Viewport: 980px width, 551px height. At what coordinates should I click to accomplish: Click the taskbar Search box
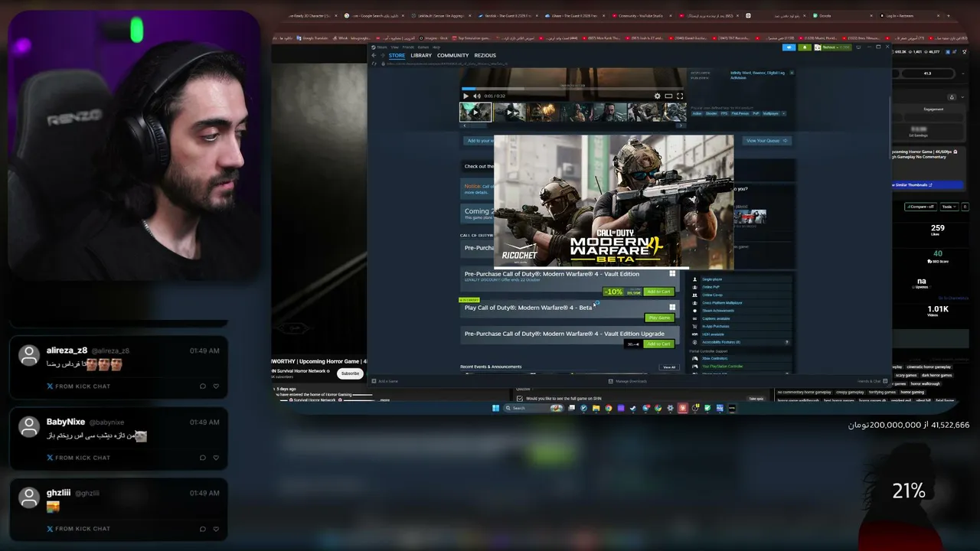(x=533, y=408)
